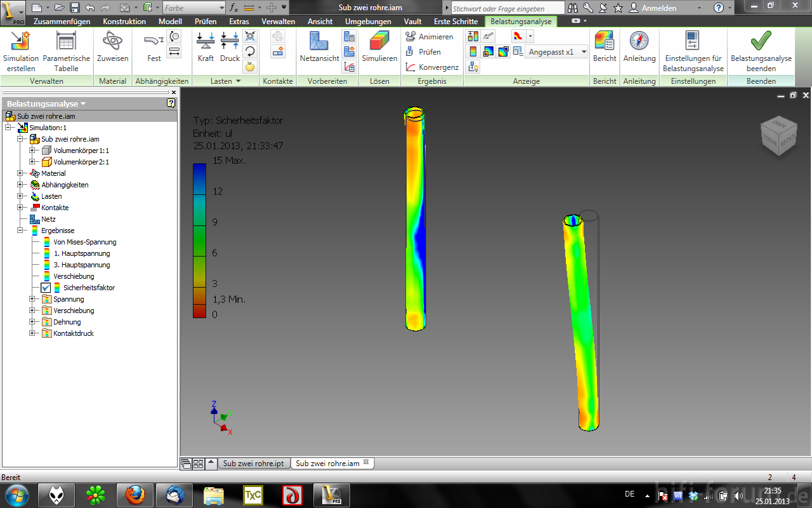Open the Prüfen ribbon tab
This screenshot has height=508, width=812.
point(206,22)
